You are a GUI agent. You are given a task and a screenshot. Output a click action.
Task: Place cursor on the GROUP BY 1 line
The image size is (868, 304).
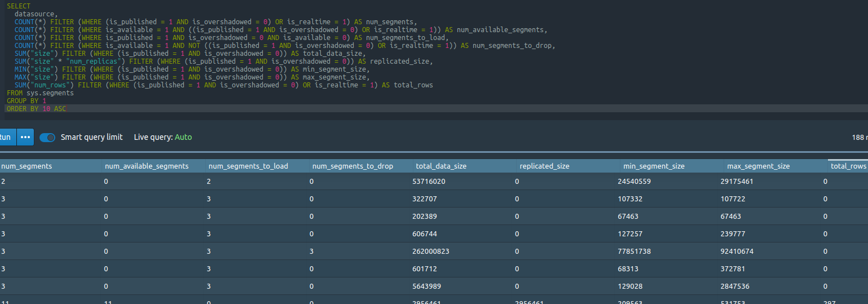(x=27, y=100)
